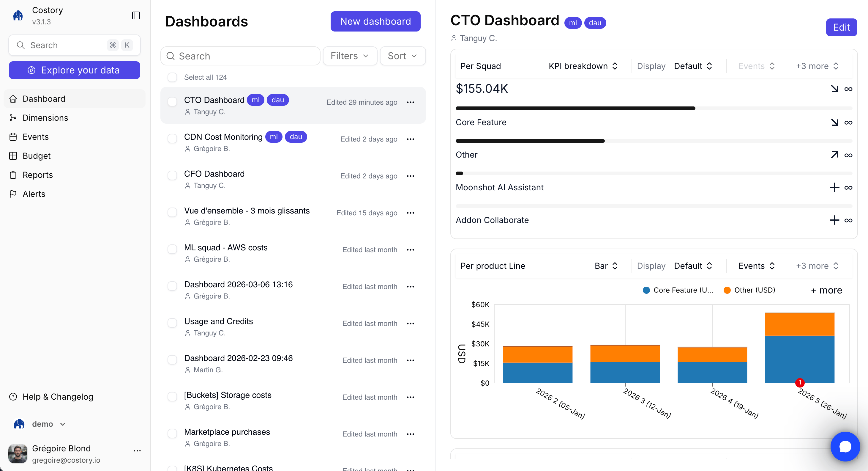Click the Explore your data button
This screenshot has height=471, width=868.
[75, 70]
